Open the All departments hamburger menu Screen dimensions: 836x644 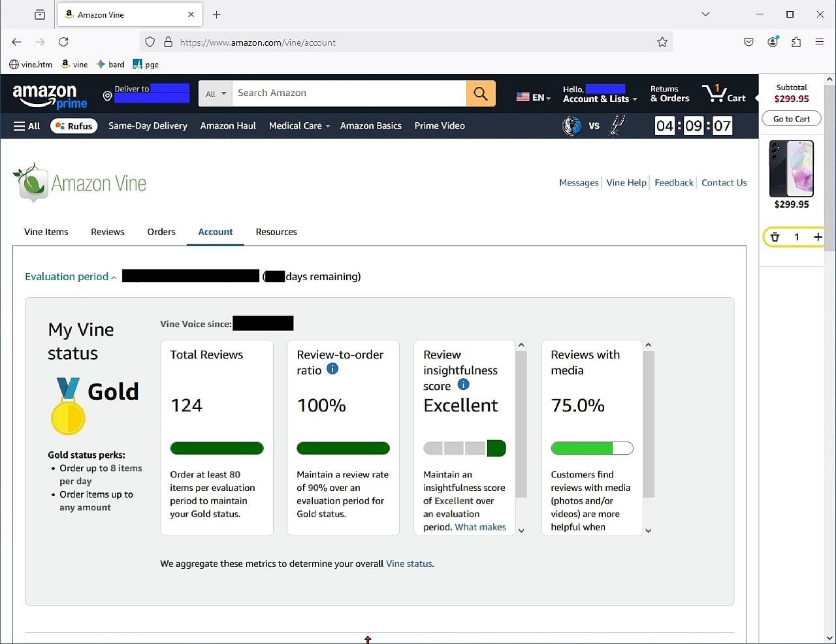(x=27, y=126)
